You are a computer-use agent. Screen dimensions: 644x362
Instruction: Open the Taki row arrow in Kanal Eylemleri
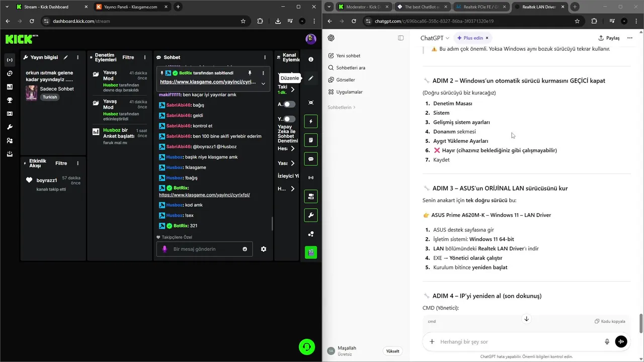293,89
